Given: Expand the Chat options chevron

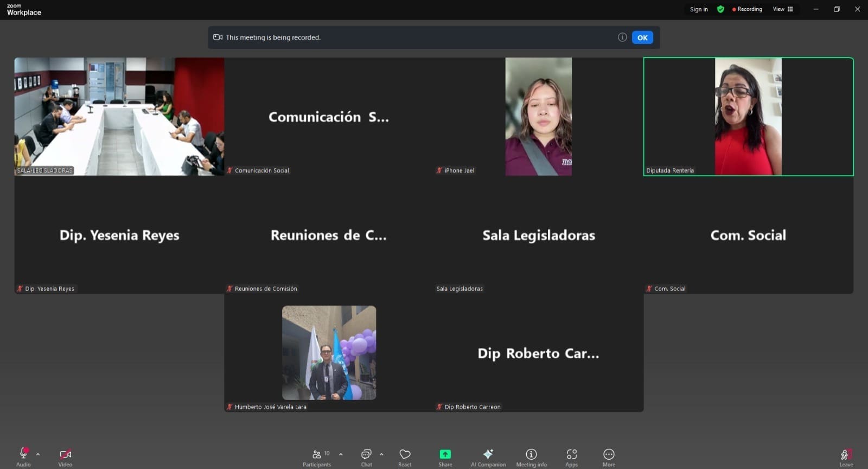Looking at the screenshot, I should click(x=381, y=454).
